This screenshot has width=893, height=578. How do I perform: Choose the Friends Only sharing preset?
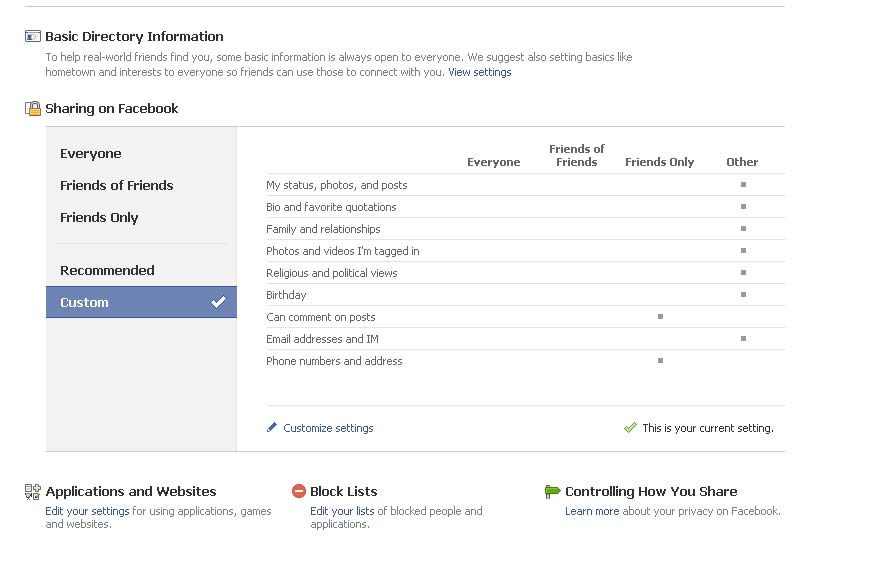[99, 218]
